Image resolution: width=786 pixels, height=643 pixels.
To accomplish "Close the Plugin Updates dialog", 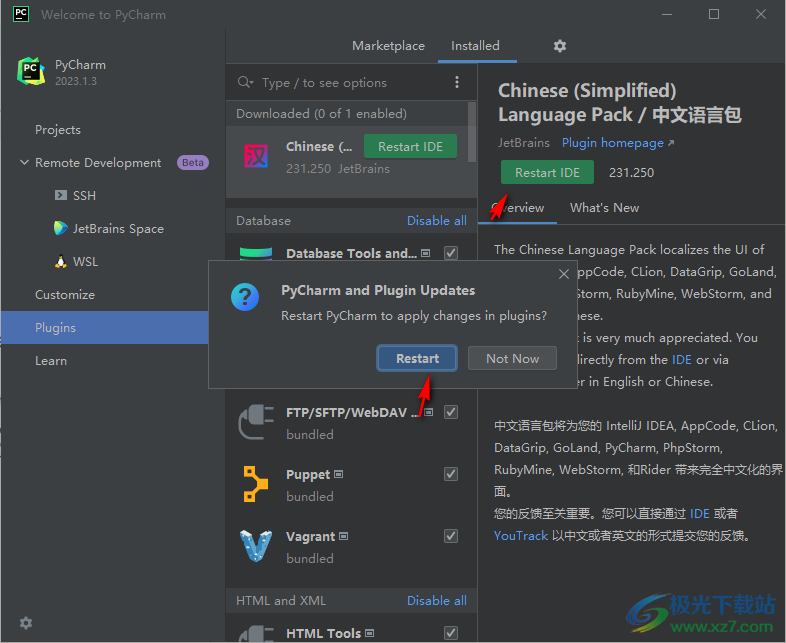I will pyautogui.click(x=563, y=274).
